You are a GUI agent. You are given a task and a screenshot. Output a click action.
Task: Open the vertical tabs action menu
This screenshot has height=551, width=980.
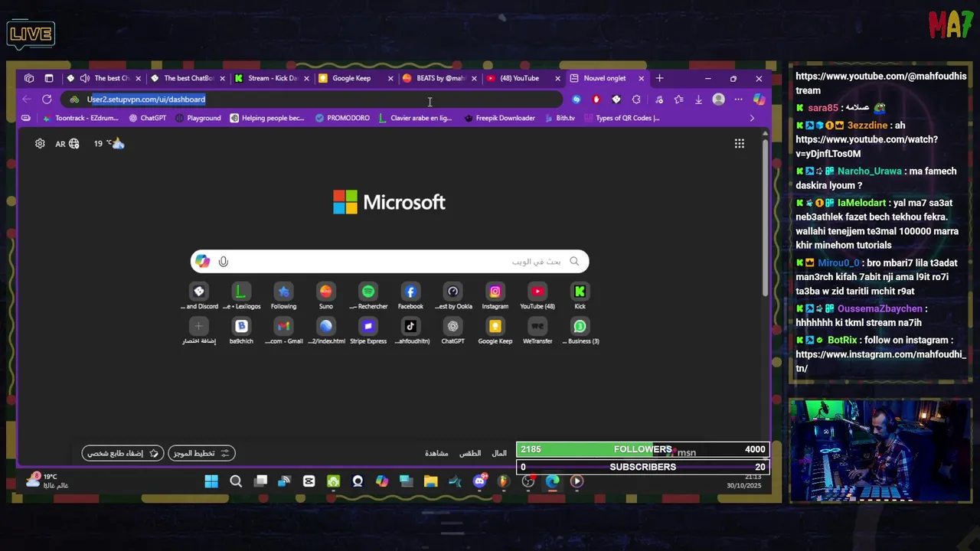[x=49, y=78]
